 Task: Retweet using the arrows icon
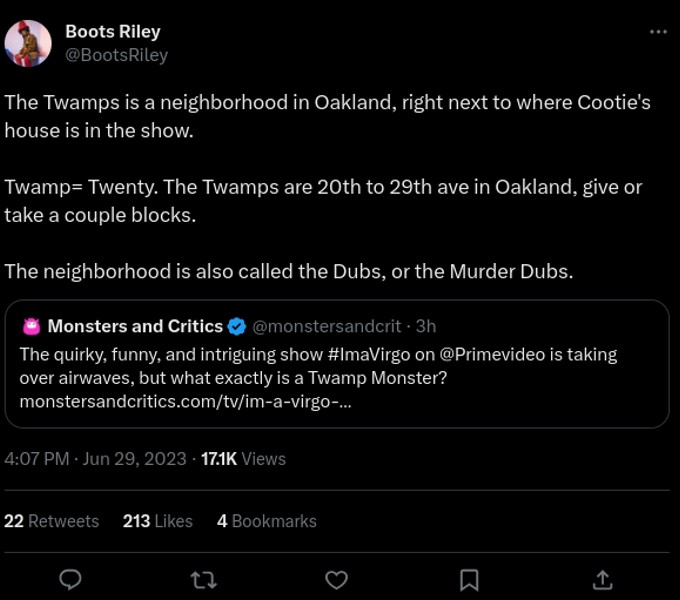[x=204, y=580]
